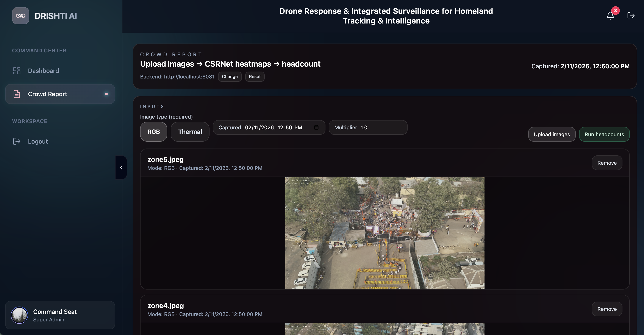
Task: Click the WORKSPACE section label
Action: [30, 122]
